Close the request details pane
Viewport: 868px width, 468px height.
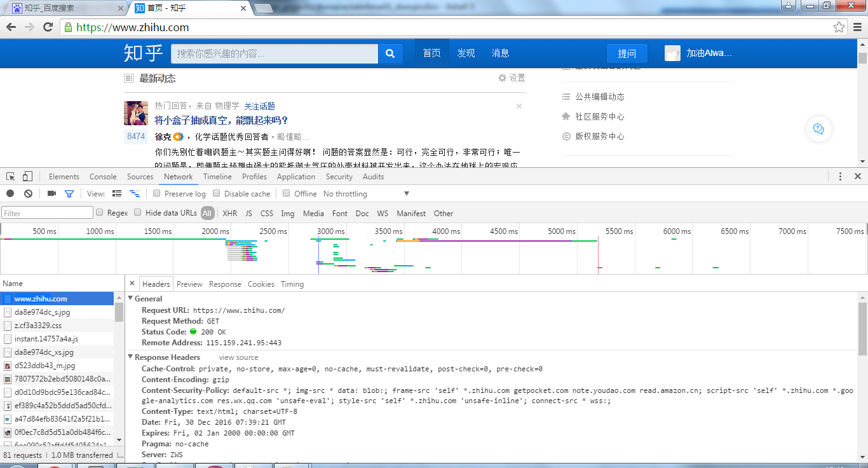tap(132, 284)
